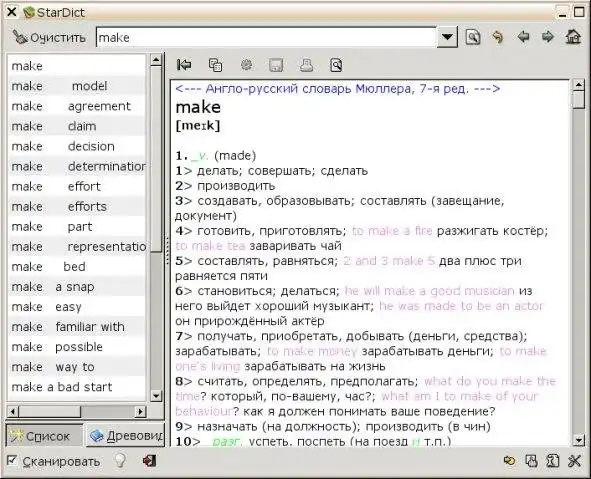Select 'make agreement' in word list
591x479 pixels.
tap(77, 106)
